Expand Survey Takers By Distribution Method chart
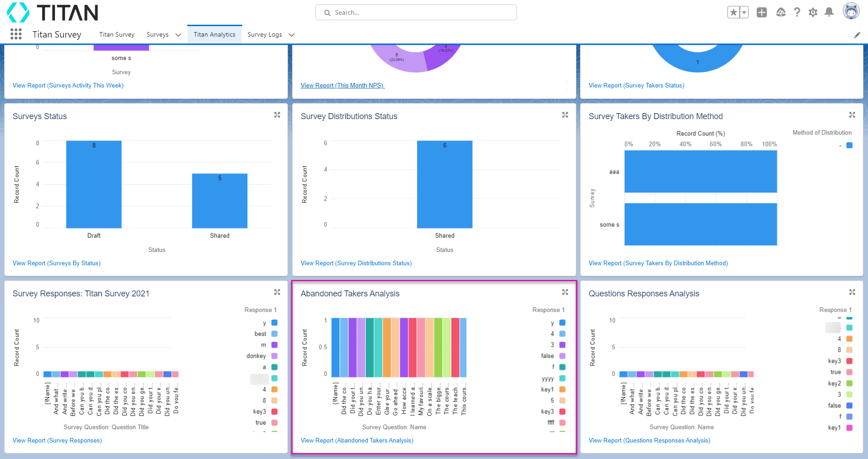This screenshot has width=868, height=459. pos(852,115)
